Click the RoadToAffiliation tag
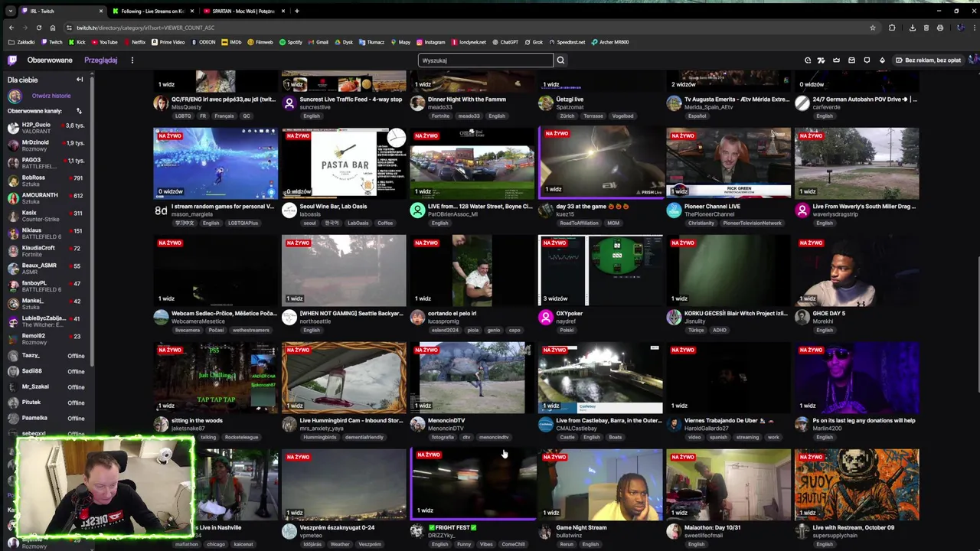The height and width of the screenshot is (551, 980). 578,223
